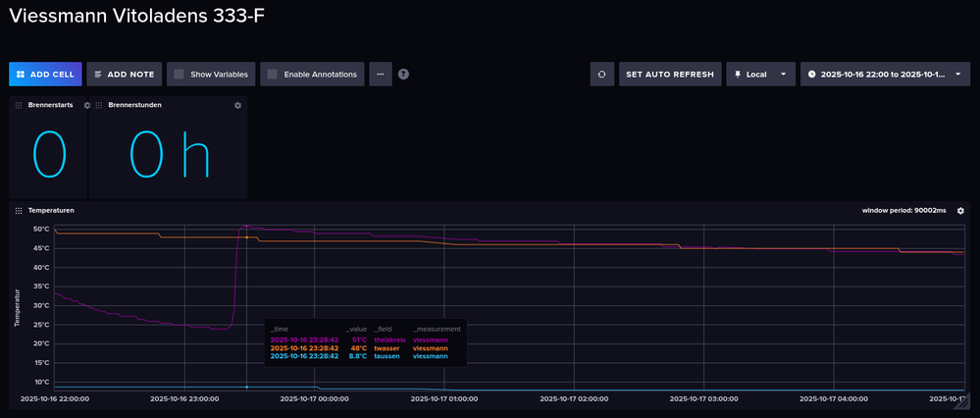
Task: Click Set Auto Refresh button
Action: point(670,74)
